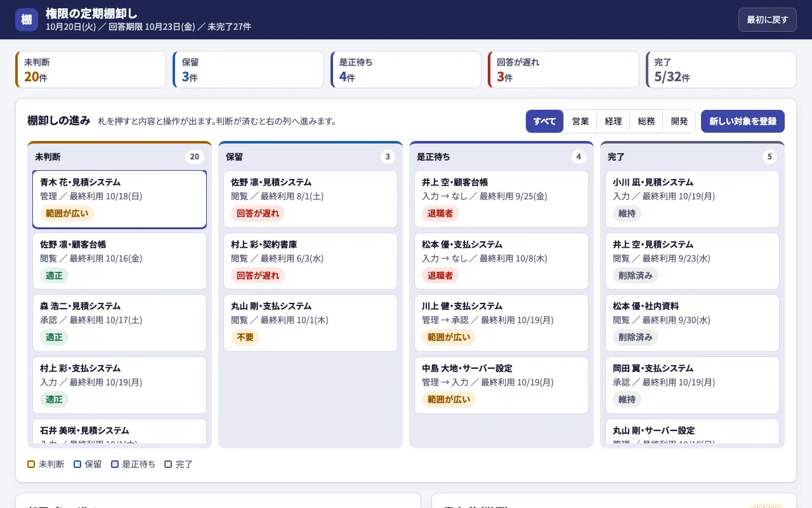Screen dimensions: 812x508
Task: Open the 未判断 20件 summary card
Action: coord(91,70)
